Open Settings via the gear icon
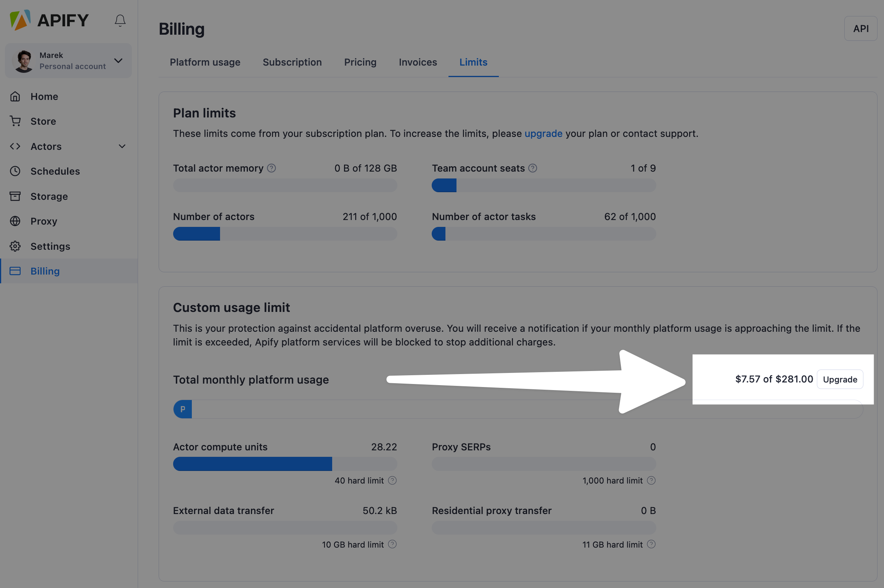The width and height of the screenshot is (884, 588). 15,246
